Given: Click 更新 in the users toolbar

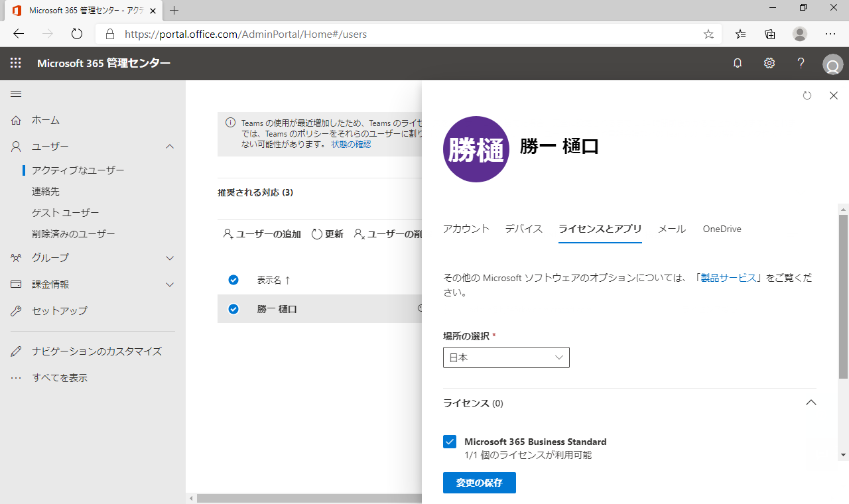Looking at the screenshot, I should (x=328, y=234).
